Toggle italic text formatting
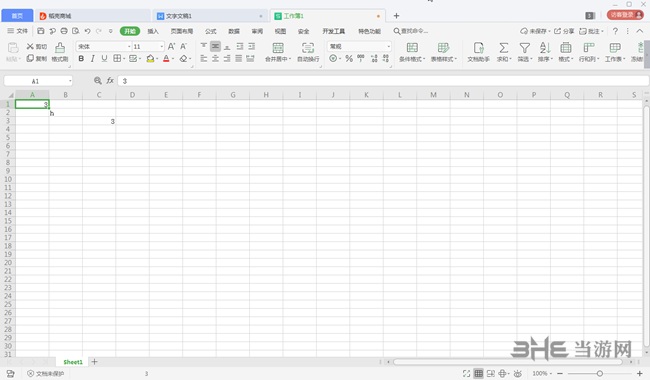The width and height of the screenshot is (650, 380). pos(92,59)
